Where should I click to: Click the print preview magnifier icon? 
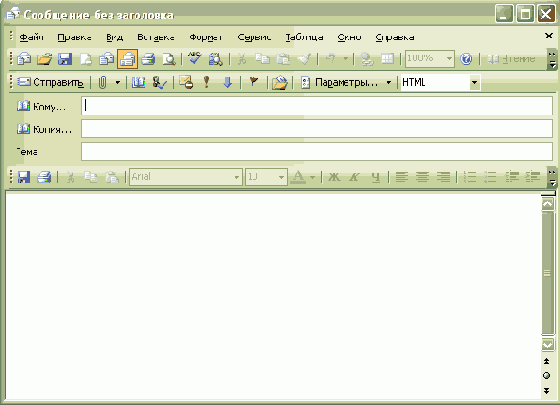coord(169,59)
